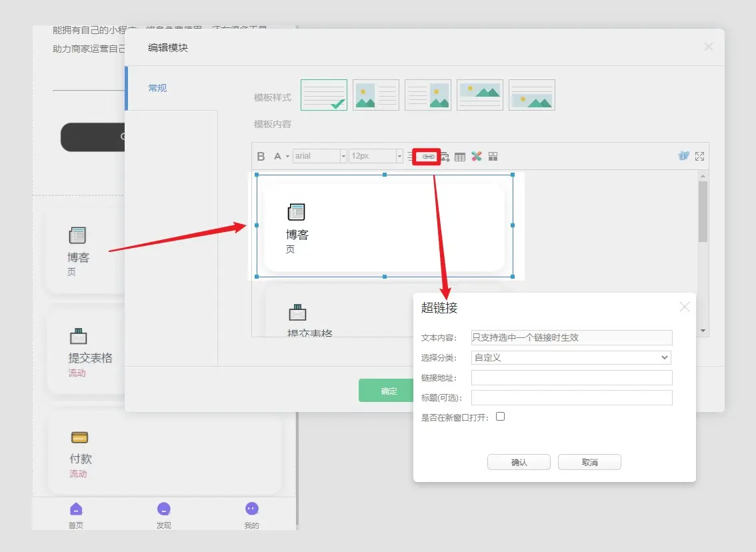756x552 pixels.
Task: Enable the 是否在新窗口打开 checkbox
Action: pos(501,417)
